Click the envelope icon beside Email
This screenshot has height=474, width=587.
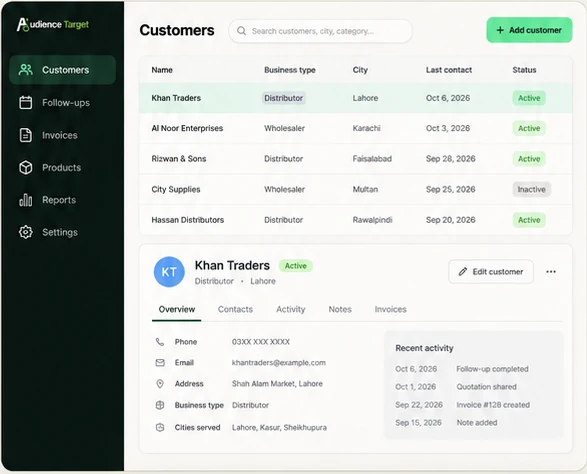[160, 362]
